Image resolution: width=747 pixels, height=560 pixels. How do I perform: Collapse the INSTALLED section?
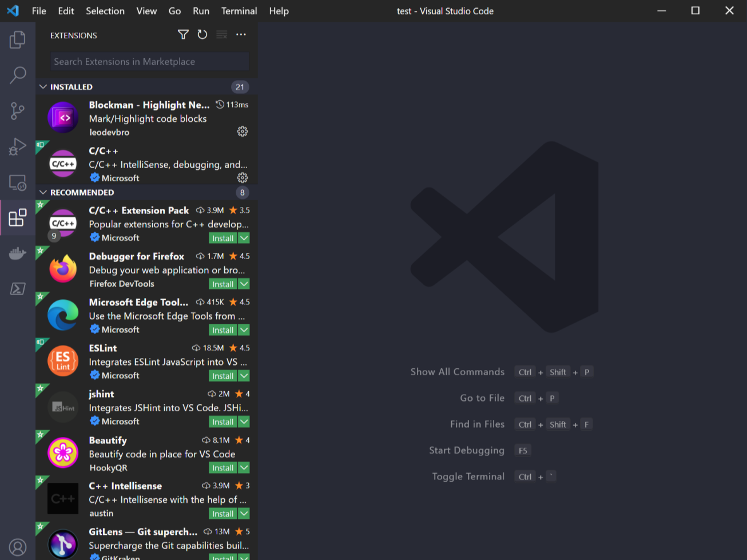click(43, 87)
